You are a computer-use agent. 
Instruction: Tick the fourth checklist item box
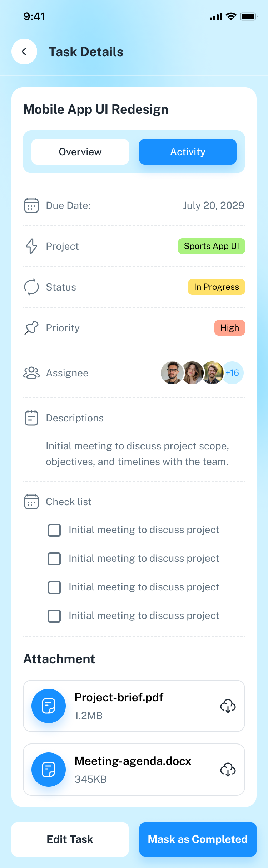(54, 616)
